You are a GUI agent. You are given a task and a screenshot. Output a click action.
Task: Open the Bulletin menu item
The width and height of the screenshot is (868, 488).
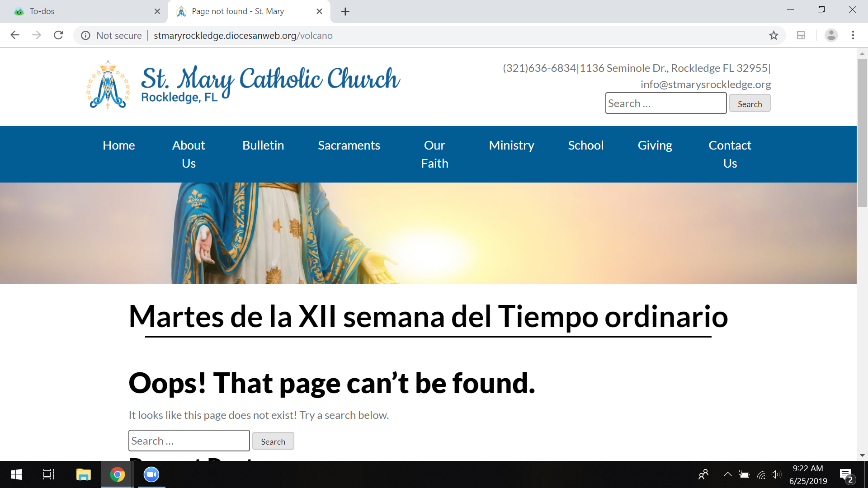point(263,145)
